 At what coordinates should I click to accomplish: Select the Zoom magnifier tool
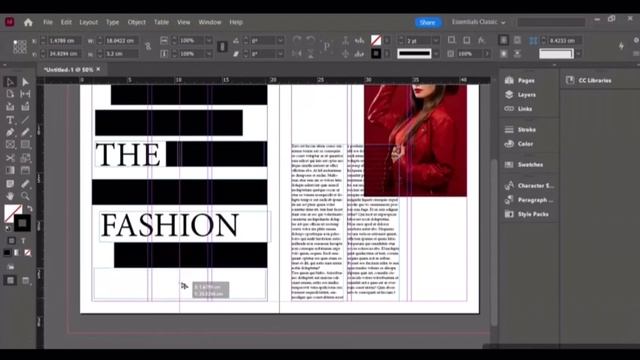pos(25,196)
